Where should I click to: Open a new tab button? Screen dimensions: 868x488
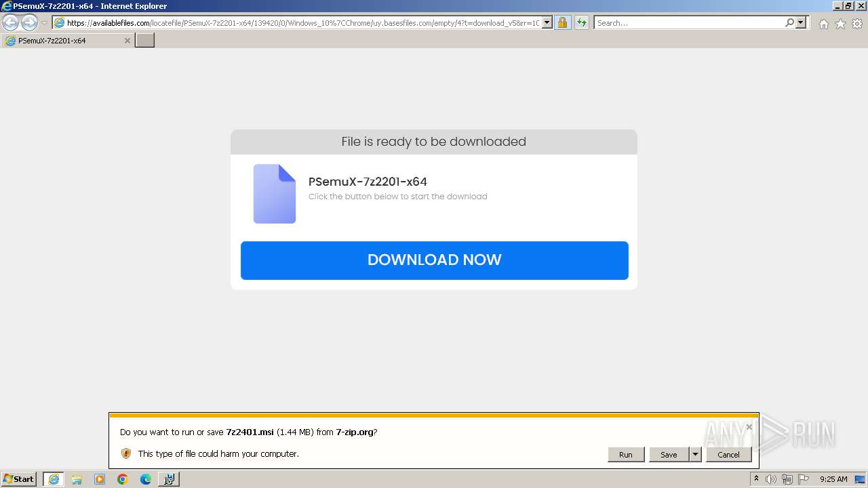145,41
